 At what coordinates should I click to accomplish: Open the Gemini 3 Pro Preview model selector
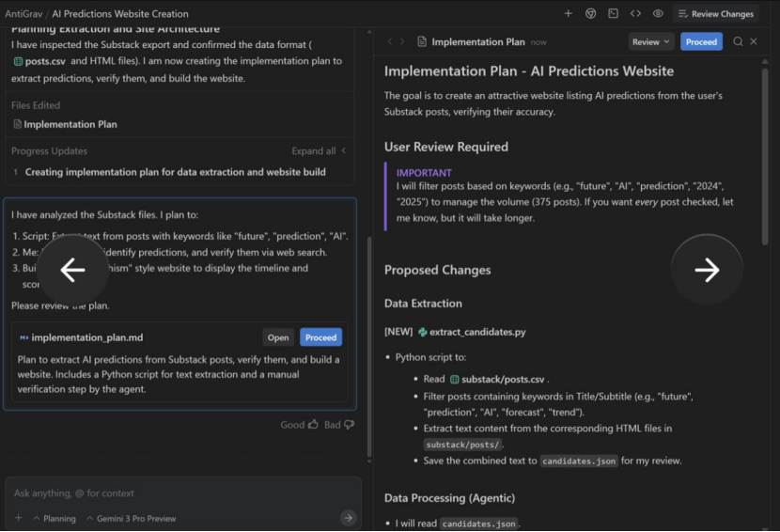coord(131,518)
